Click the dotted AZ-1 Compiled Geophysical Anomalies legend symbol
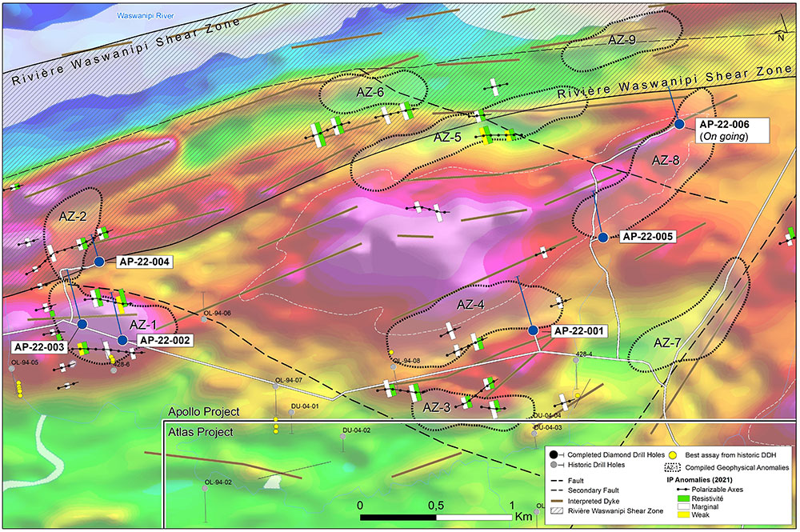Screen dimensions: 800x532 (x=673, y=467)
